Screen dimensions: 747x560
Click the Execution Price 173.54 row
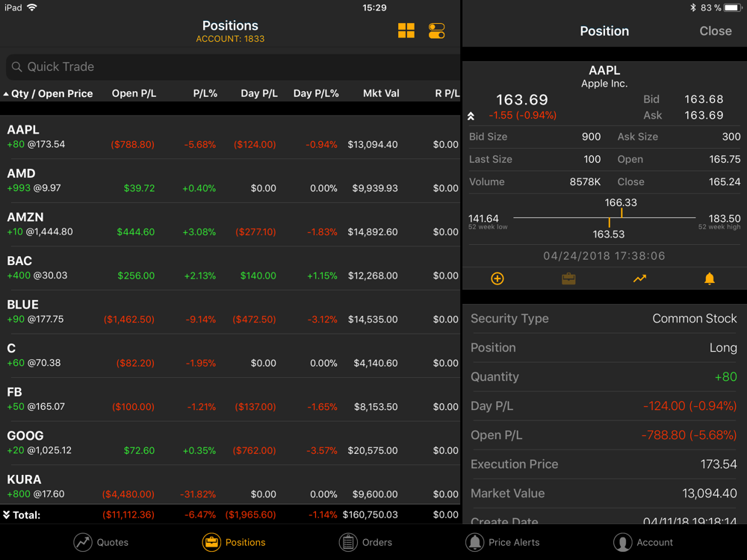[604, 464]
